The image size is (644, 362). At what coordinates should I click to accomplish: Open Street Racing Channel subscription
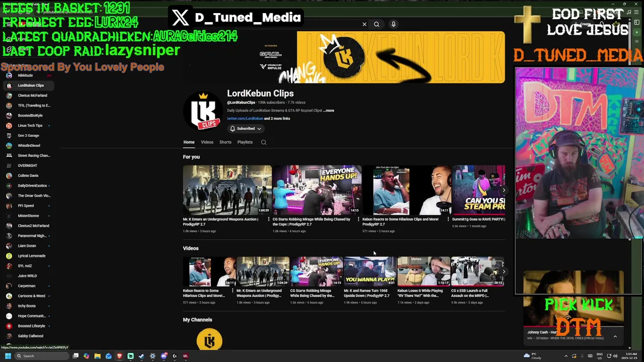point(29,155)
